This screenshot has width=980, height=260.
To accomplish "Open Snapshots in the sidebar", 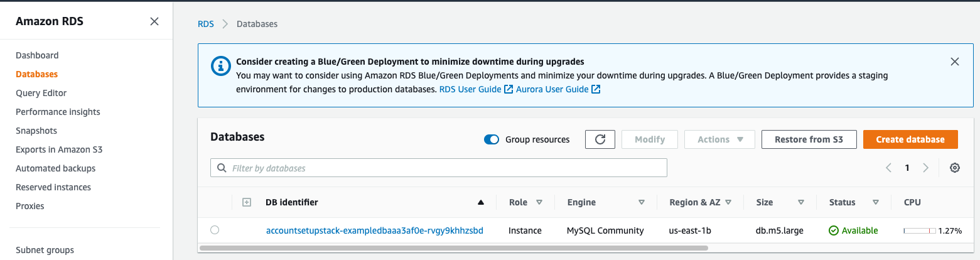I will [36, 131].
